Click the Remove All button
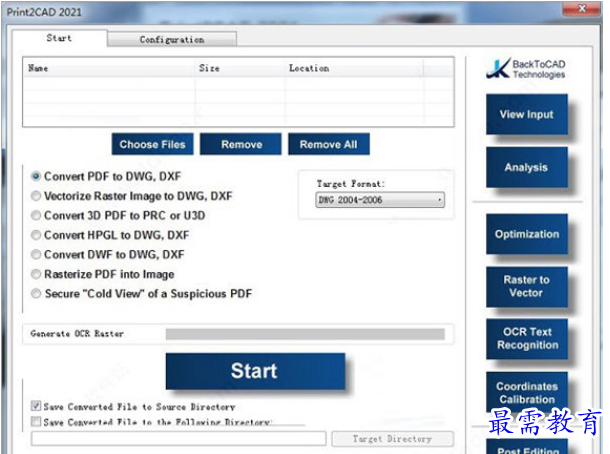610x454 pixels. click(x=329, y=144)
